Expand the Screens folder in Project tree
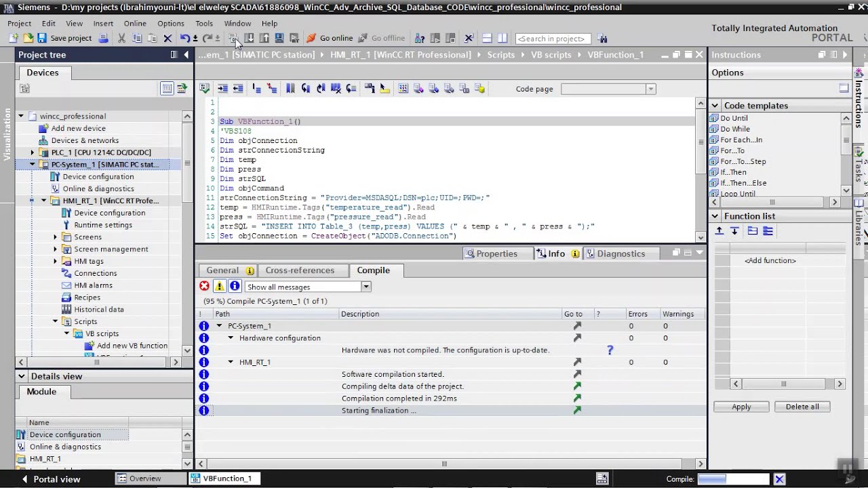Screen dimensions: 868x488 point(56,237)
